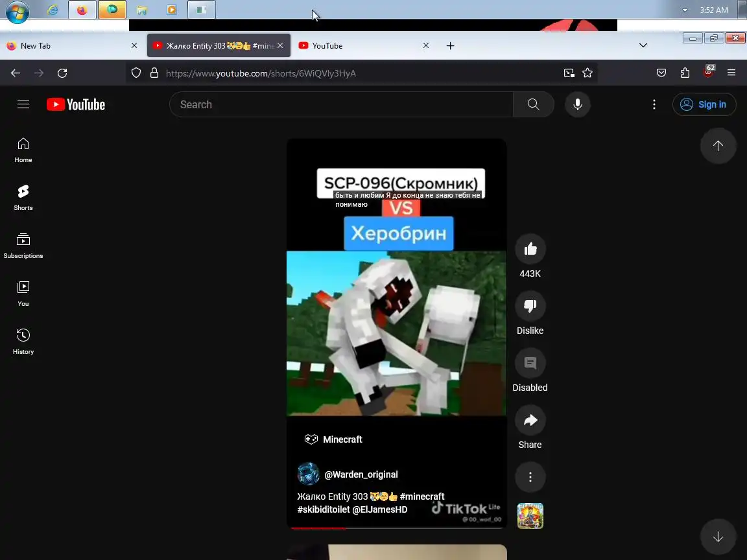Open the #minecraft hashtag

422,496
